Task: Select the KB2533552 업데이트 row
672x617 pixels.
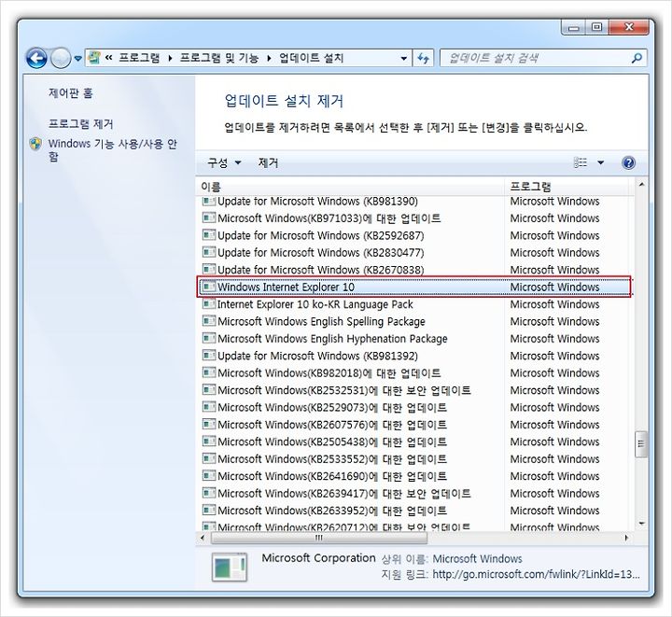Action: [414, 459]
